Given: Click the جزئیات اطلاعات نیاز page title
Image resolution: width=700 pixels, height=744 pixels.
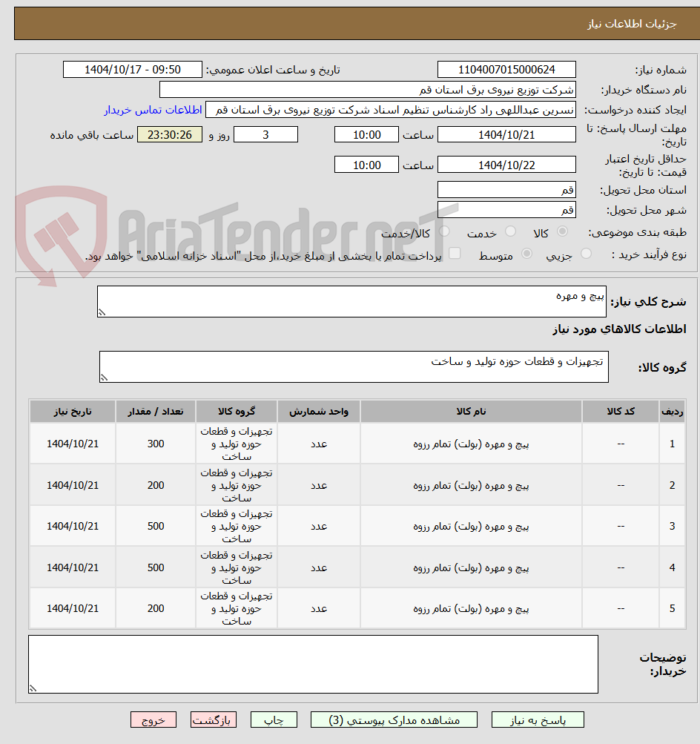Looking at the screenshot, I should (633, 24).
